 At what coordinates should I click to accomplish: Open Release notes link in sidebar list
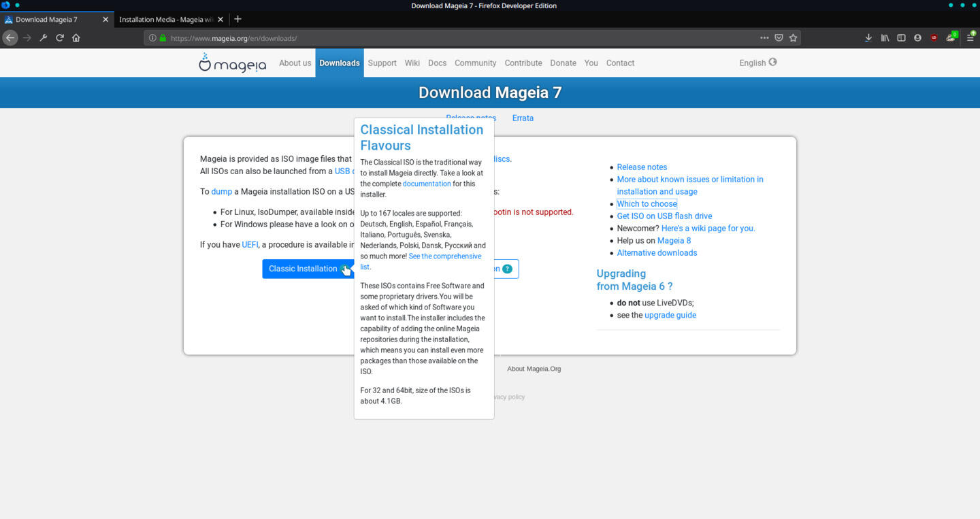point(642,167)
